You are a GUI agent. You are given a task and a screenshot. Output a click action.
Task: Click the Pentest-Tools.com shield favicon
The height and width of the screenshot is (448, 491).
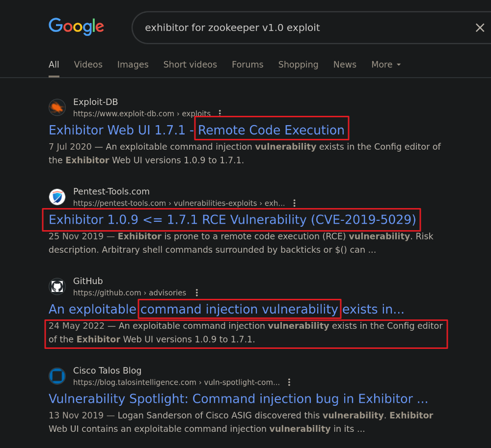point(57,197)
